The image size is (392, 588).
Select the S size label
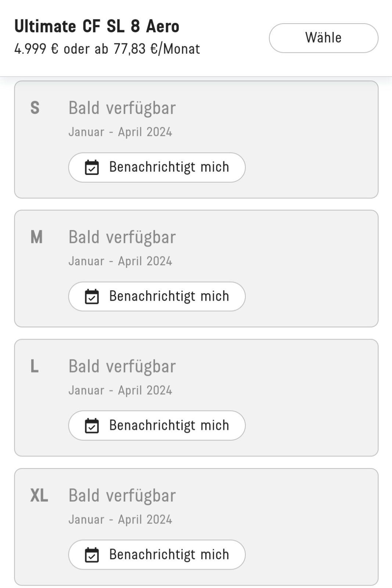click(35, 108)
